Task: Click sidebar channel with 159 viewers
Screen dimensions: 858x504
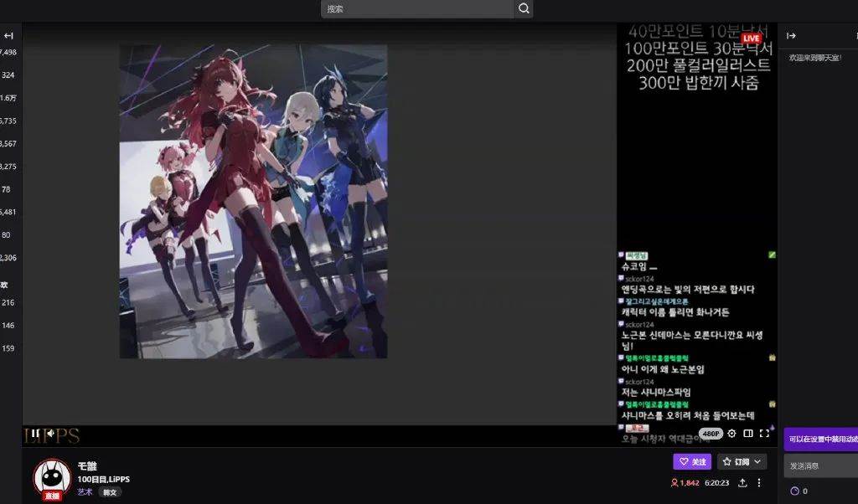Action: [x=8, y=348]
